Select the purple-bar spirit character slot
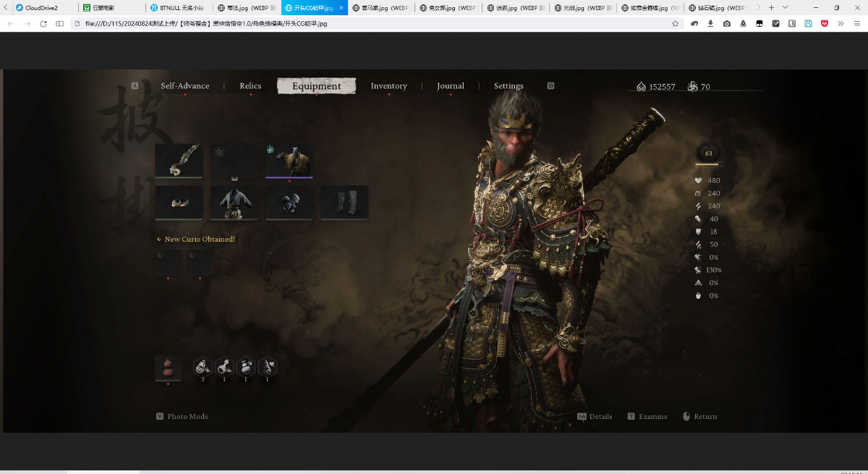Viewport: 868px width, 474px height. 289,160
